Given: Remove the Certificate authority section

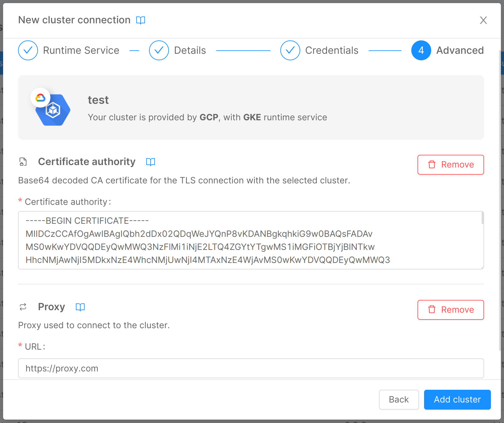Looking at the screenshot, I should 450,165.
